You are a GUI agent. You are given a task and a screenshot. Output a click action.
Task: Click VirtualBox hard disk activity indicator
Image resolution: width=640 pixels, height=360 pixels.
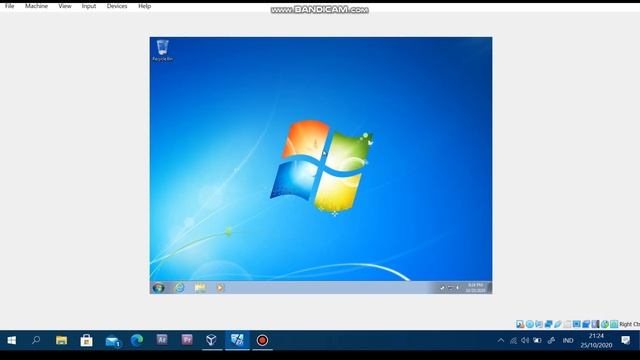tap(520, 324)
